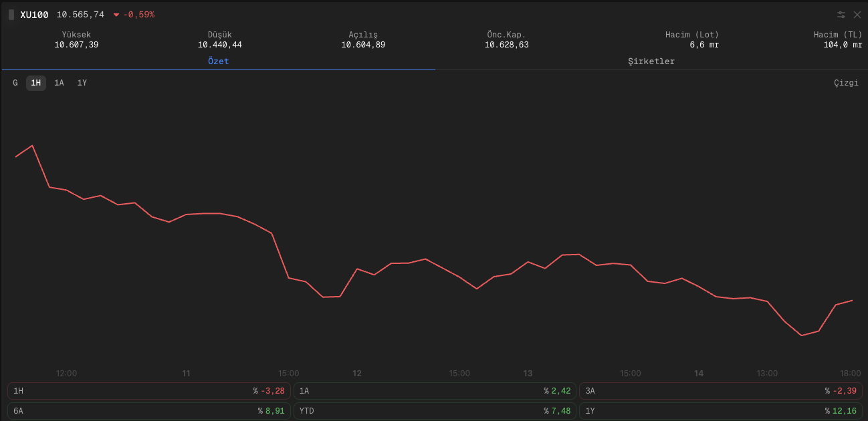Click the YTD performance box
Screen dimensions: 868x421
tap(435, 411)
